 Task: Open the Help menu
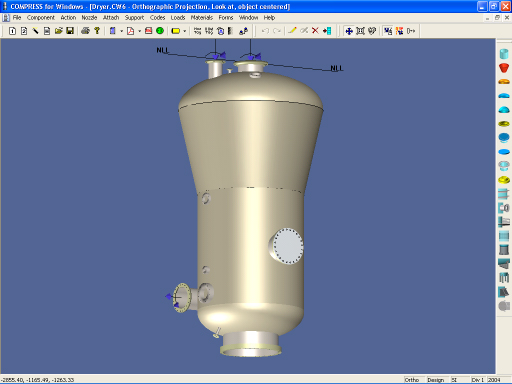click(269, 18)
